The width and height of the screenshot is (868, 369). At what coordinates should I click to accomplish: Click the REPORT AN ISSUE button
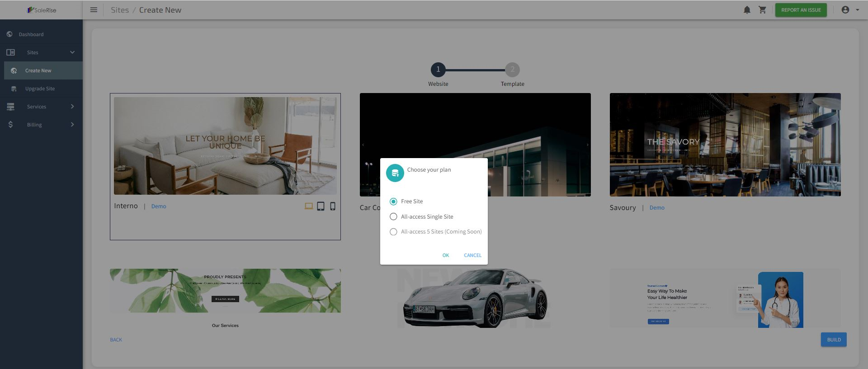[x=801, y=10]
